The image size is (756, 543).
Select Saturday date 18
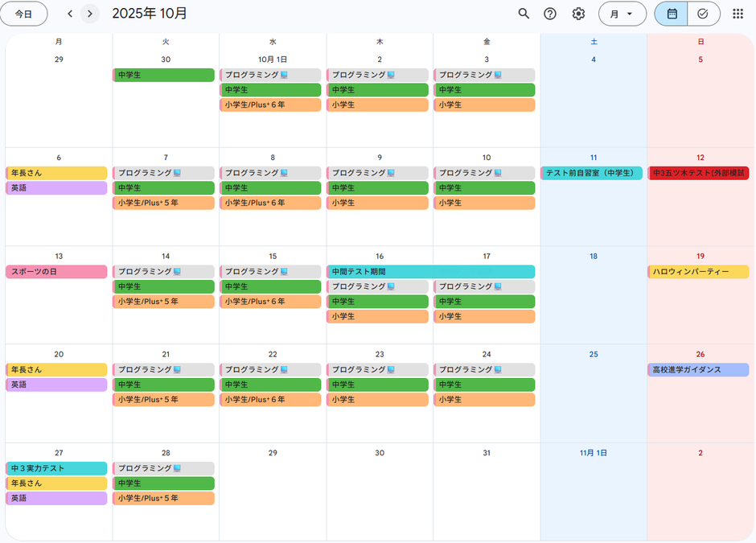[594, 256]
